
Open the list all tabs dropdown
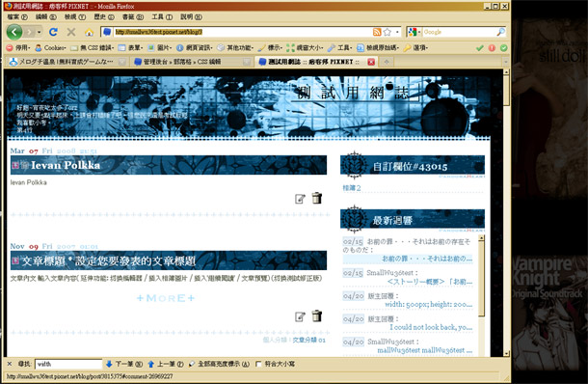click(x=505, y=62)
